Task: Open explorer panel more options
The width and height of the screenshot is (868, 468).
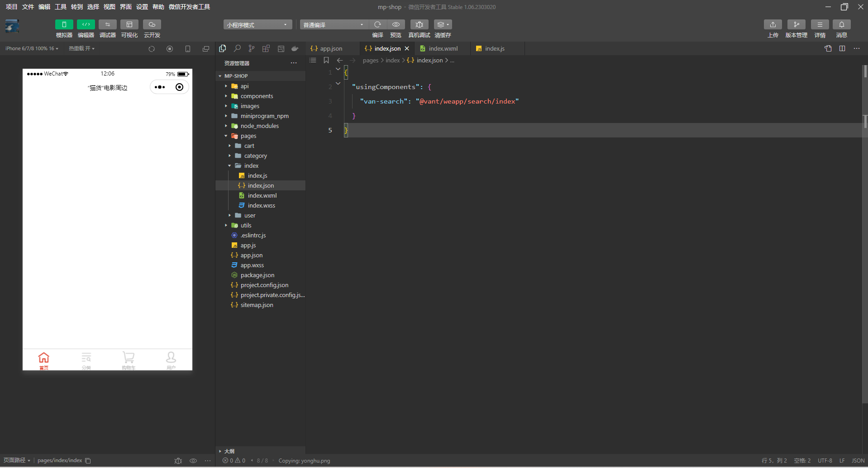Action: click(x=294, y=63)
